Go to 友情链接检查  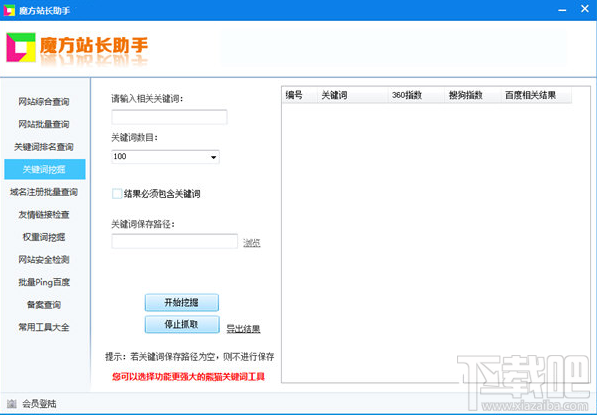[x=44, y=214]
